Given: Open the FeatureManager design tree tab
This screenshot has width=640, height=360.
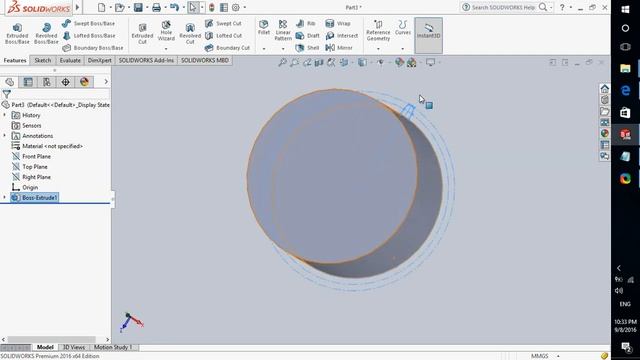Looking at the screenshot, I should tap(9, 82).
